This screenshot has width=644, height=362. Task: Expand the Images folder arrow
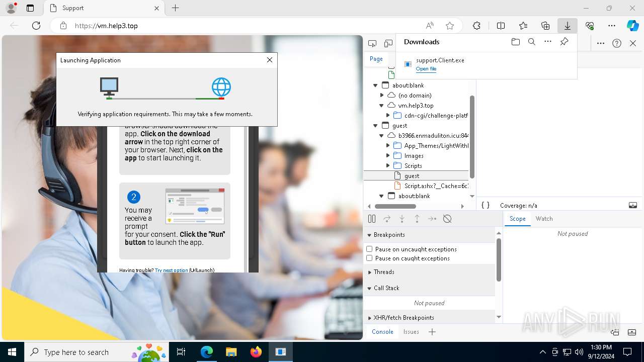388,155
